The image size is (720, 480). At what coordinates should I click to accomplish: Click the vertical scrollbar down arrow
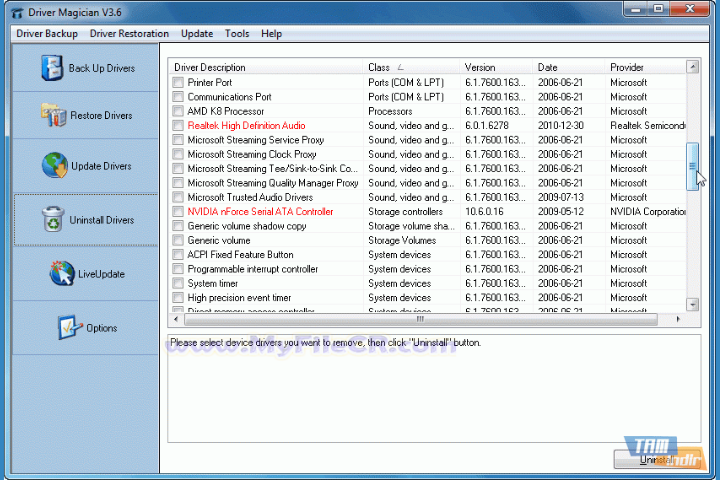tap(693, 304)
